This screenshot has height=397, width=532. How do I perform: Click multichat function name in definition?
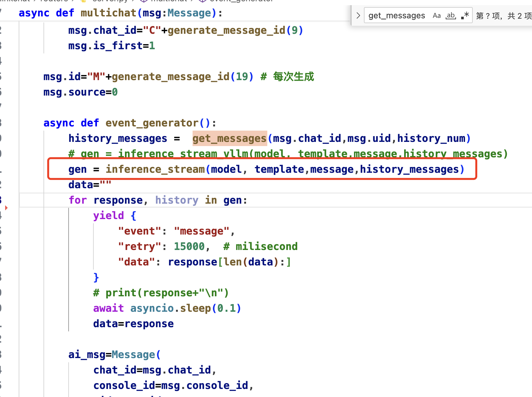[109, 13]
